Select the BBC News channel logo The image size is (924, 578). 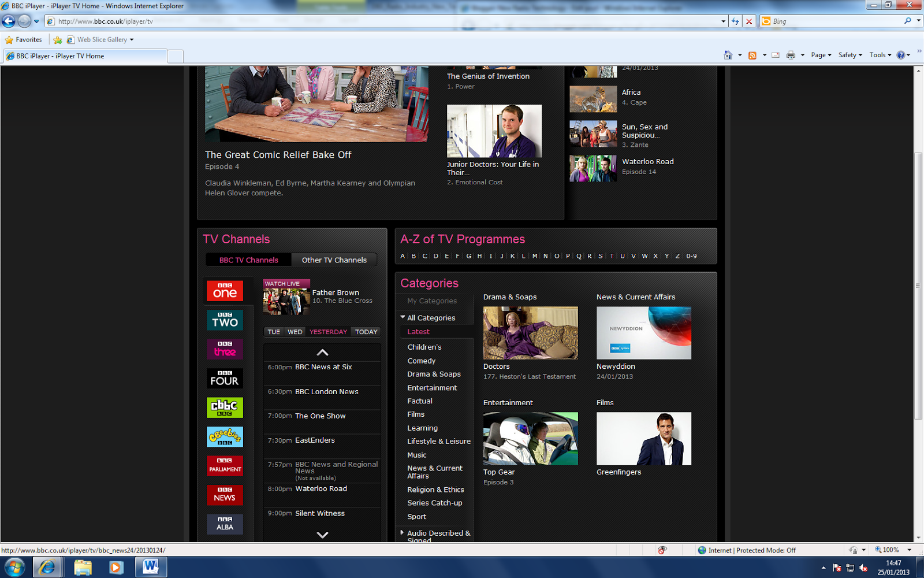click(225, 495)
